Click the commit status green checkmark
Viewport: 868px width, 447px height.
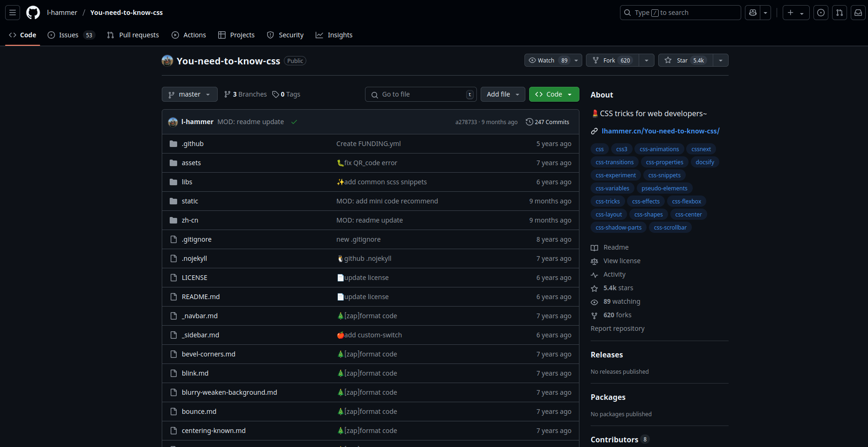coord(294,122)
